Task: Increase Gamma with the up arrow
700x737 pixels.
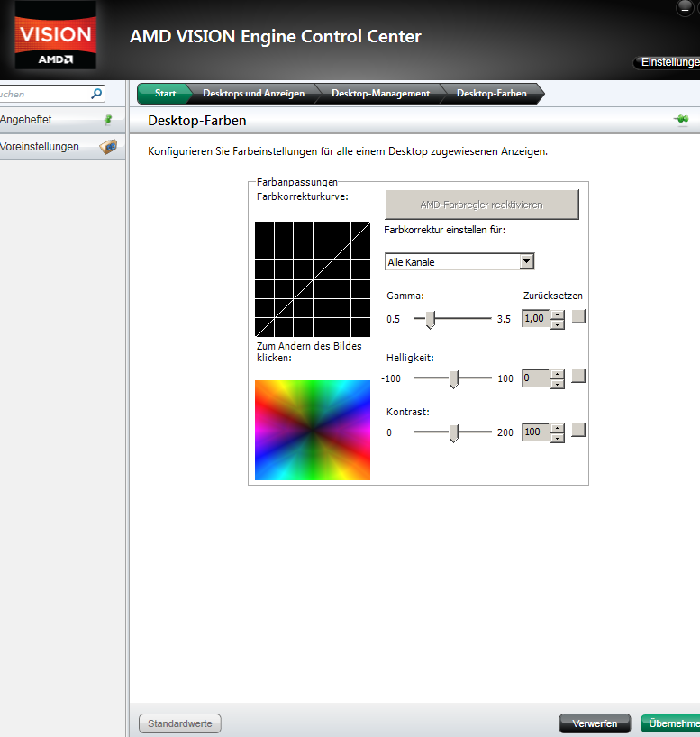Action: tap(557, 315)
